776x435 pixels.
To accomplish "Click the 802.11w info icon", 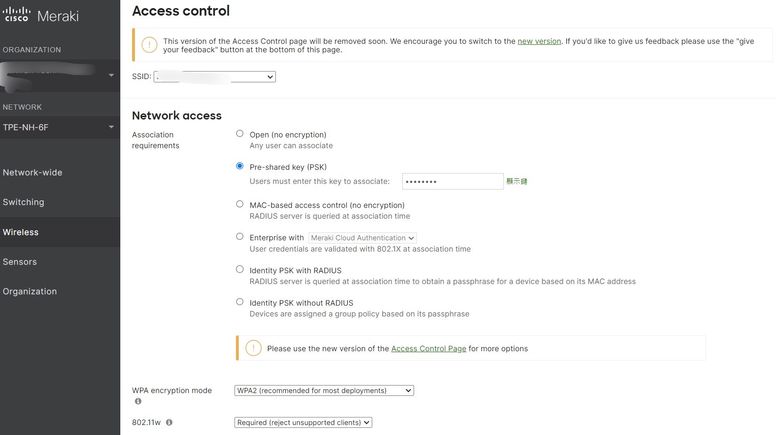I will coord(169,423).
